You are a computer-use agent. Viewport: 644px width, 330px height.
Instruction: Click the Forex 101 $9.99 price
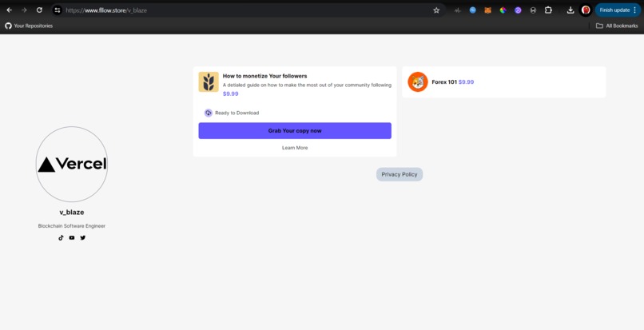(x=466, y=82)
